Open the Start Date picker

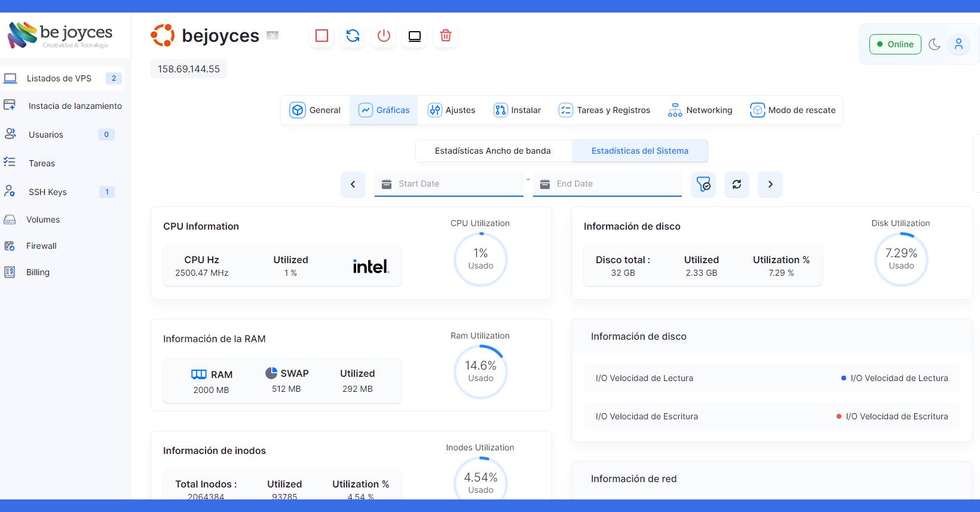click(449, 184)
